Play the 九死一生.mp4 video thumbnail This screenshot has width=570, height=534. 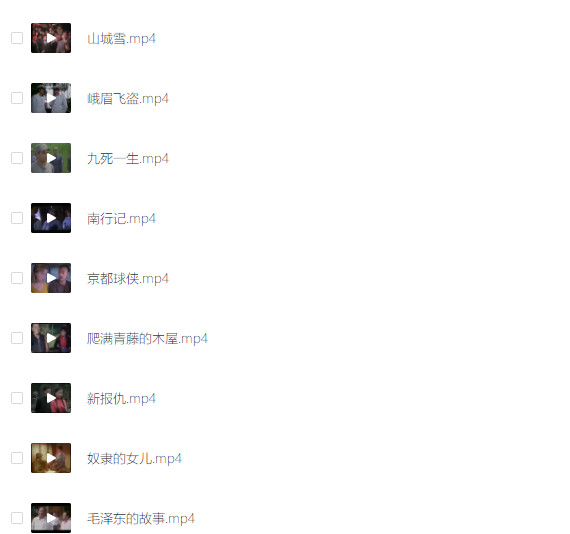click(x=51, y=158)
